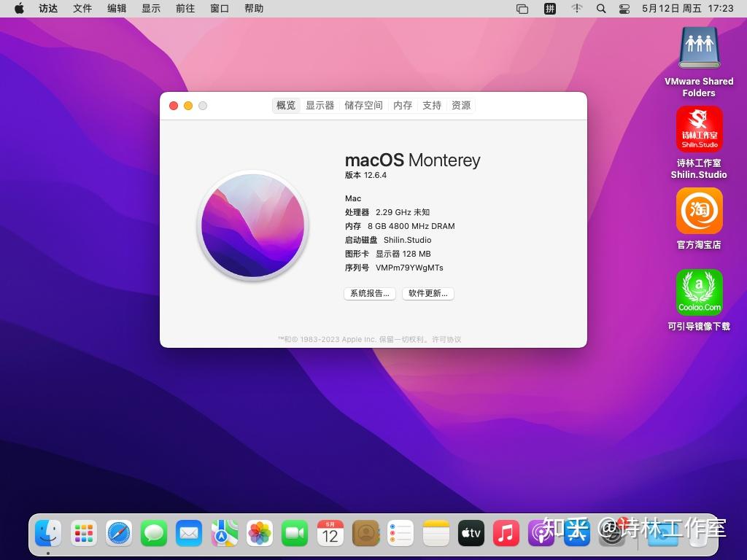Close the About This Mac window
747x560 pixels.
point(174,106)
